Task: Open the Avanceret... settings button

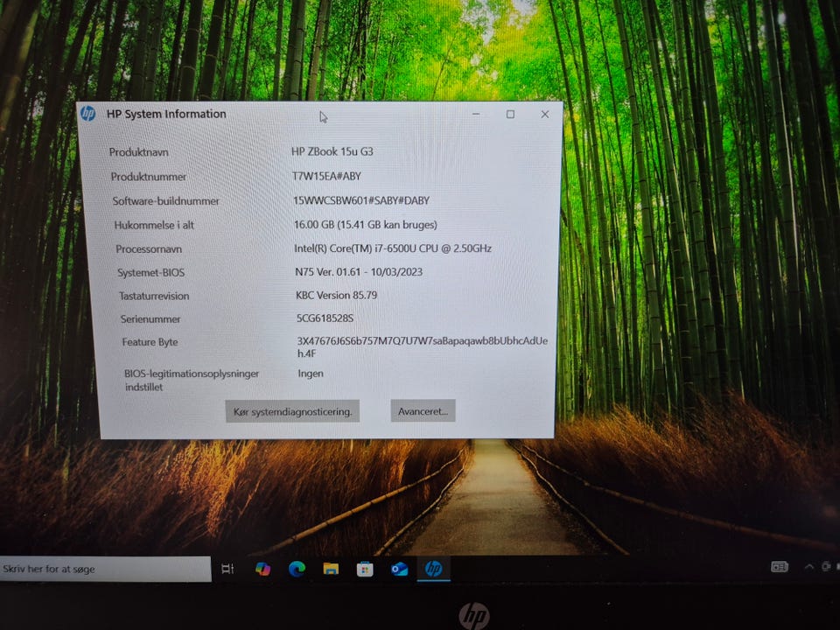Action: tap(423, 411)
